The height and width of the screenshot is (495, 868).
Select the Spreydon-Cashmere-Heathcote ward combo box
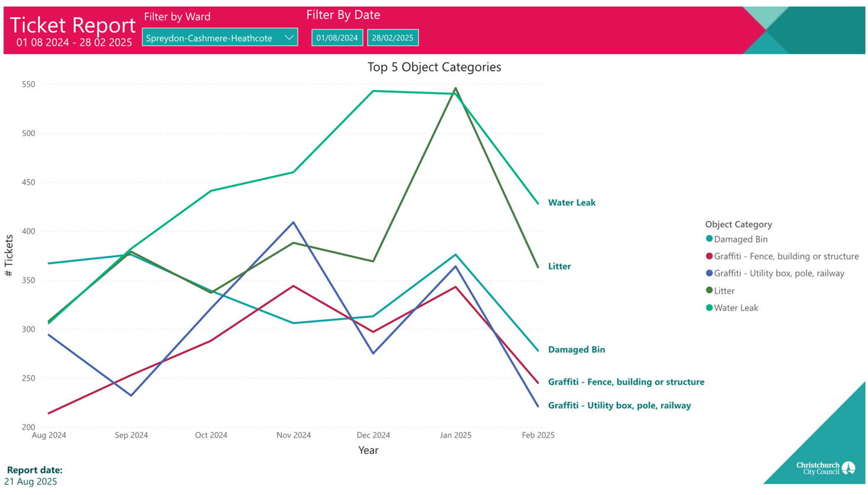[x=210, y=38]
